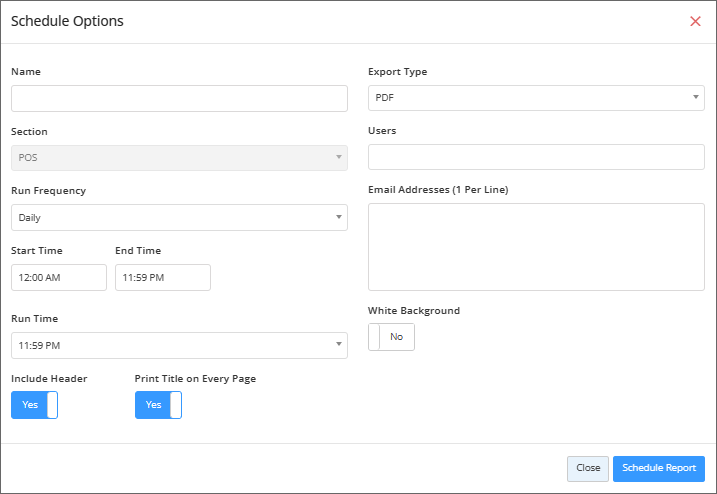Toggle the Include Header switch

pos(34,405)
